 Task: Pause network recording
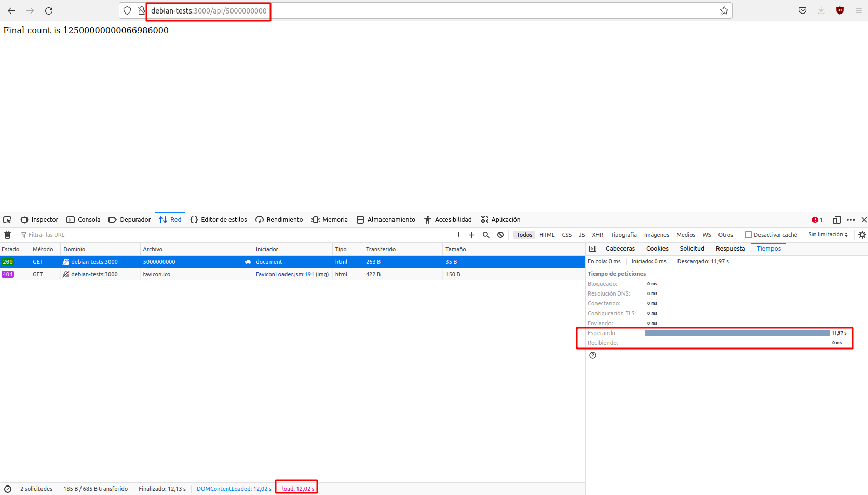(x=457, y=235)
